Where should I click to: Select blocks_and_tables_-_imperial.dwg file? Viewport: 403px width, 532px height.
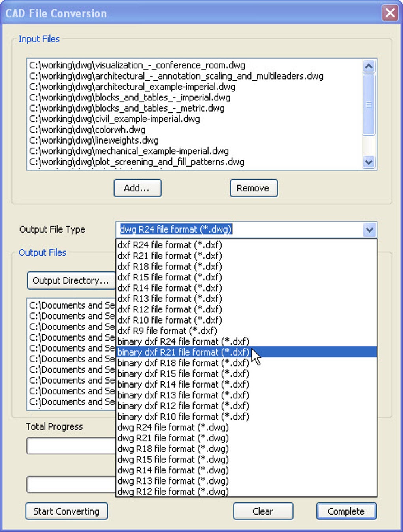click(195, 97)
